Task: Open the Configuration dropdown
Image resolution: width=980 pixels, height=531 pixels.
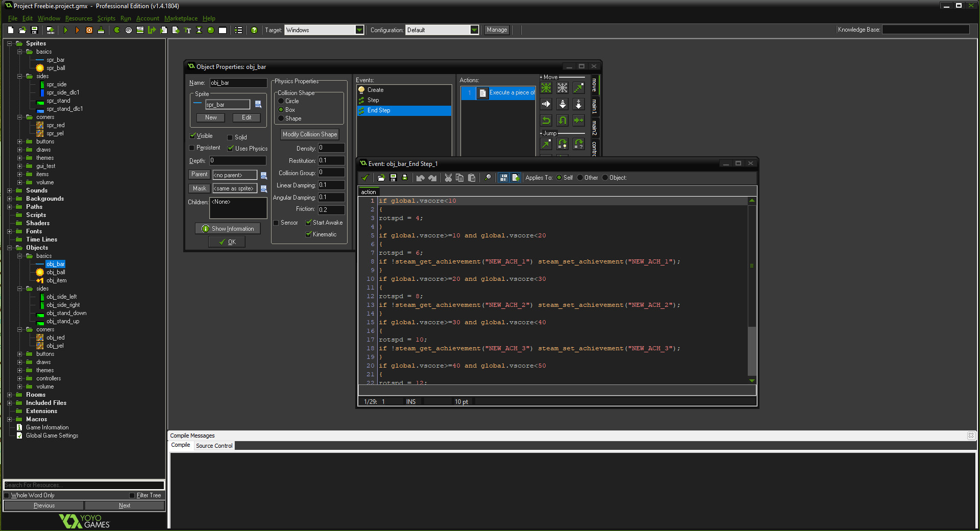Action: click(x=474, y=30)
